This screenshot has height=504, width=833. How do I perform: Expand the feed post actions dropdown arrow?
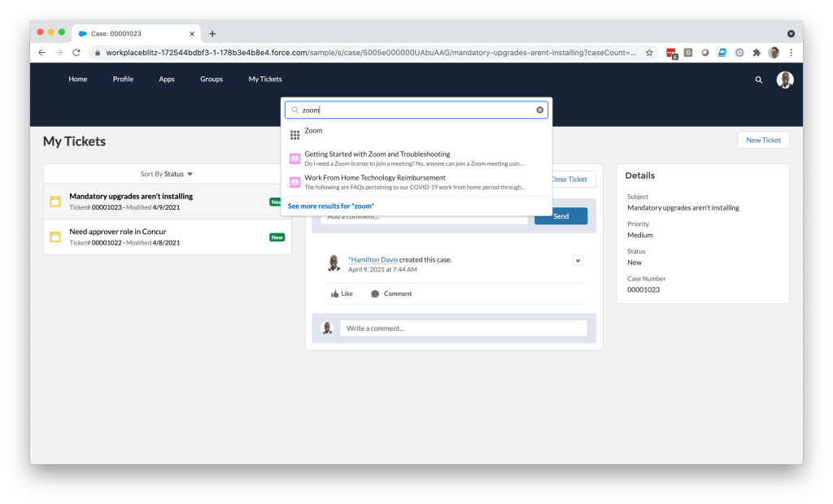pos(578,261)
